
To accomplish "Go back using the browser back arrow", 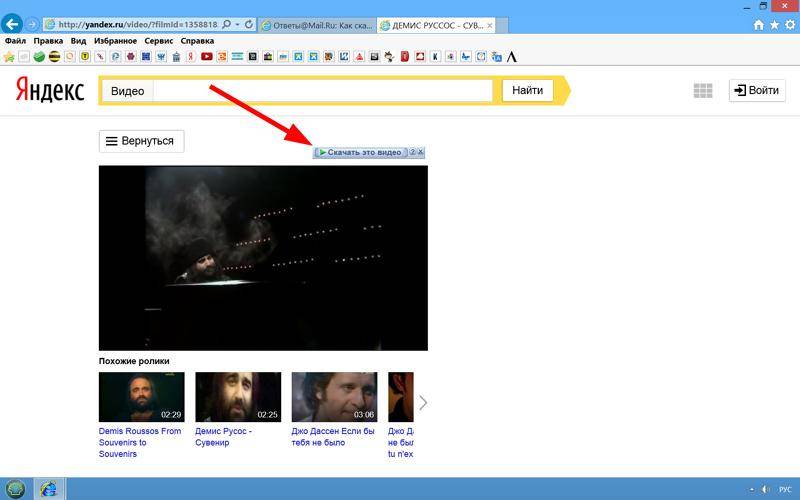I will (x=12, y=23).
